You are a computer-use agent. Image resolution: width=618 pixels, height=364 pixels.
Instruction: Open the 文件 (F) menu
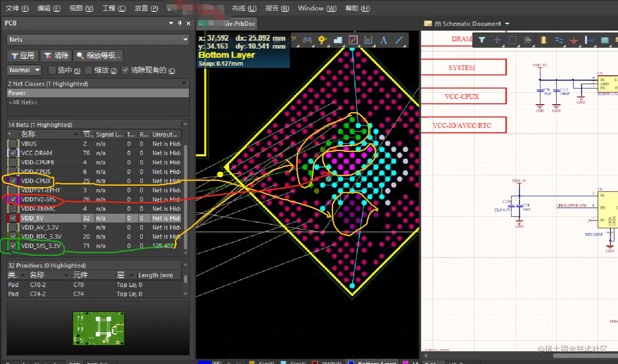pos(17,8)
